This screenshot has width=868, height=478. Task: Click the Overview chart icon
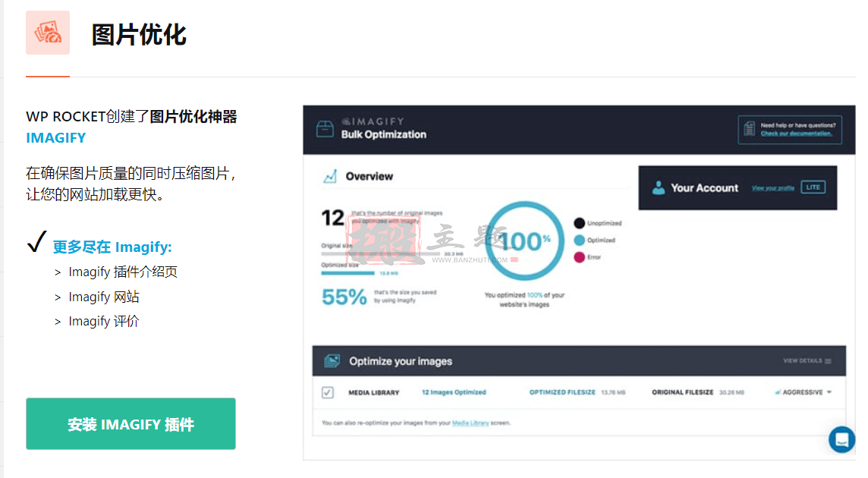coord(330,176)
